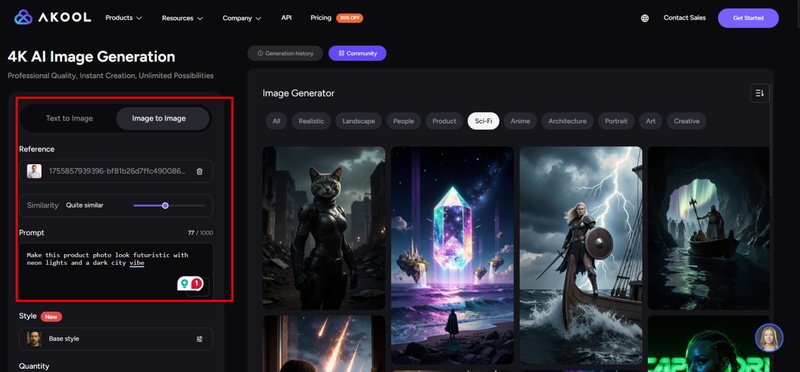Click the 30% OFF badge
The height and width of the screenshot is (372, 800).
tap(349, 18)
